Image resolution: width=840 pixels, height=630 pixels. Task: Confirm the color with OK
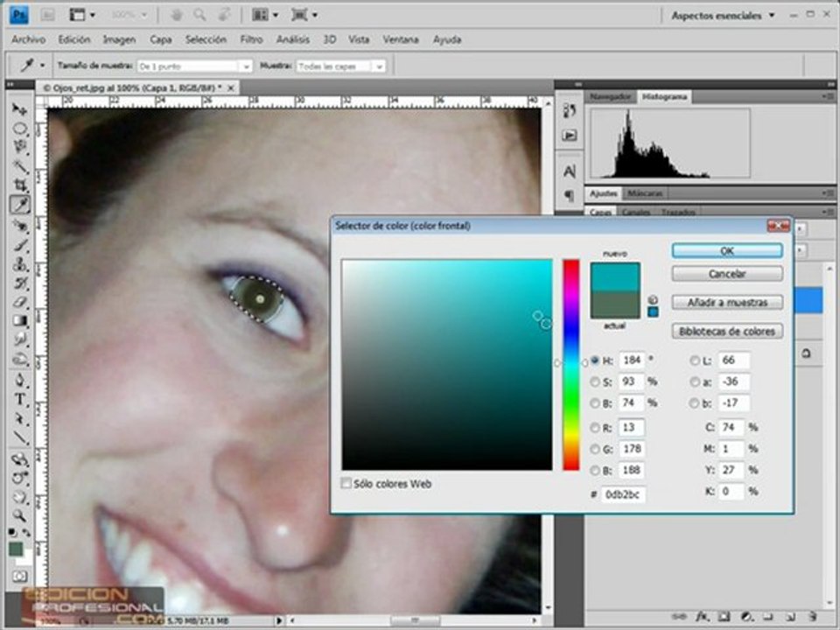[x=727, y=251]
